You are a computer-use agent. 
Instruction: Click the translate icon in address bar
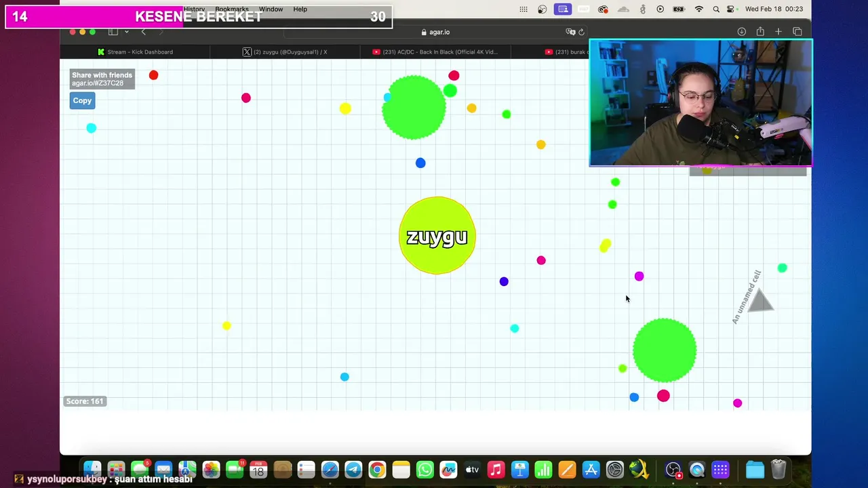(570, 32)
